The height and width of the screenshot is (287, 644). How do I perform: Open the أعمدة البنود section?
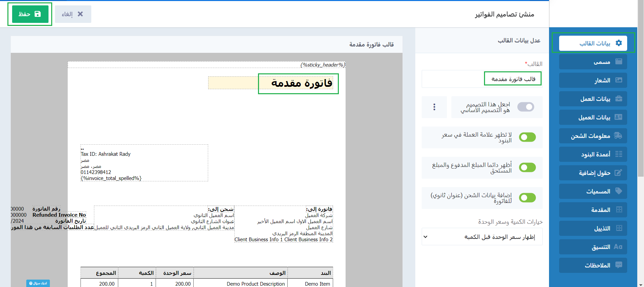593,154
